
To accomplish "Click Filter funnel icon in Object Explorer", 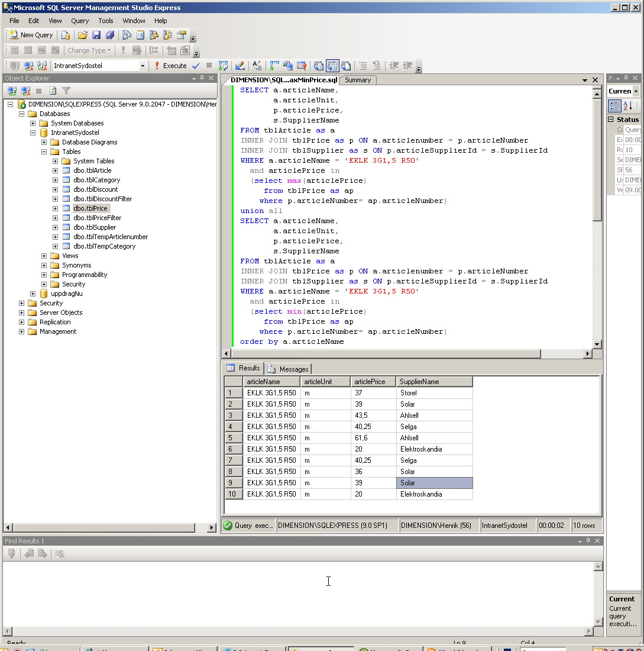I will [66, 91].
